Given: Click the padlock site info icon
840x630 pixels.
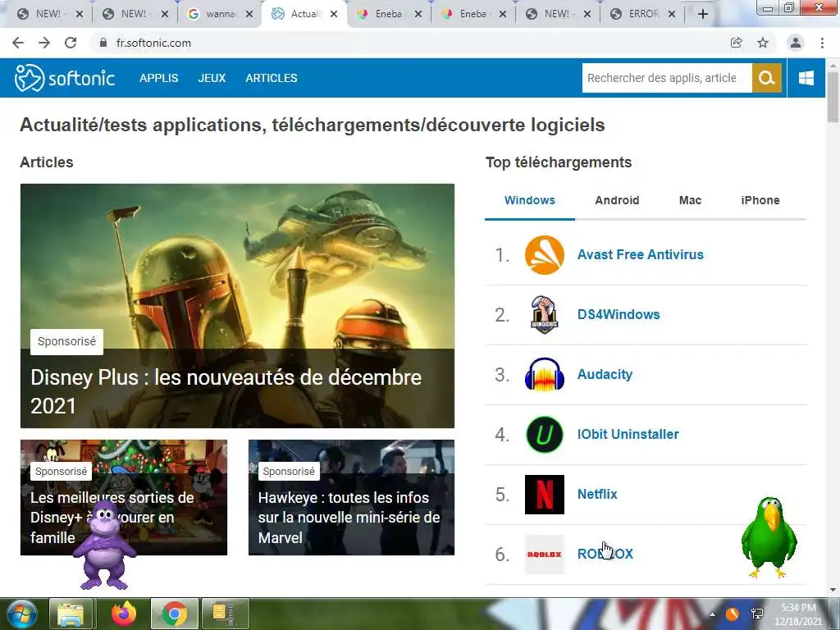Looking at the screenshot, I should tap(103, 43).
